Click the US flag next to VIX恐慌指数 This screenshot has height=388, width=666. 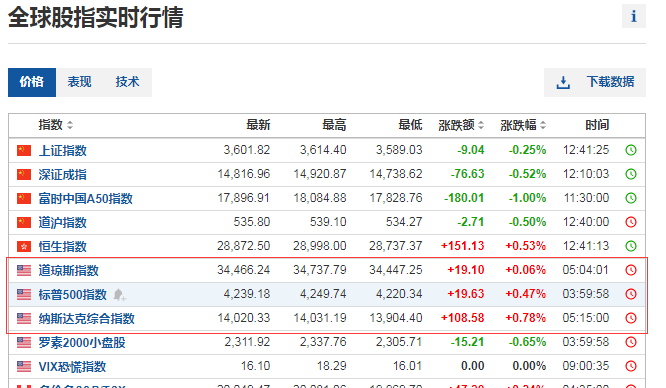click(x=24, y=366)
